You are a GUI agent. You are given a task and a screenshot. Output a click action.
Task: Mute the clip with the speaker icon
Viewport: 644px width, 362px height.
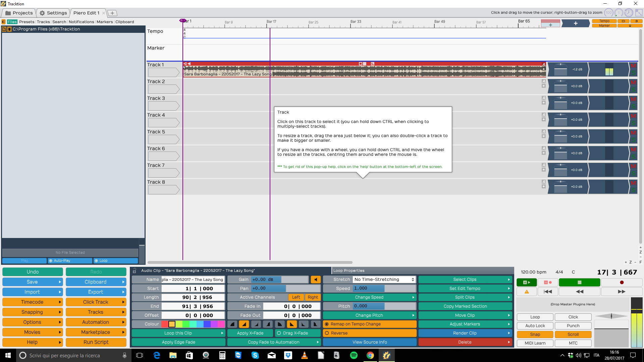coord(316,280)
